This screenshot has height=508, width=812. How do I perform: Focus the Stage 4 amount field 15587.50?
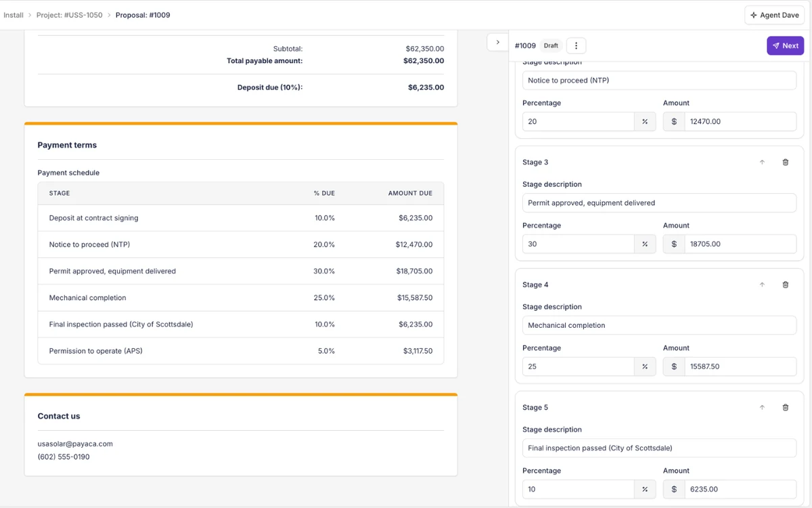click(x=740, y=366)
